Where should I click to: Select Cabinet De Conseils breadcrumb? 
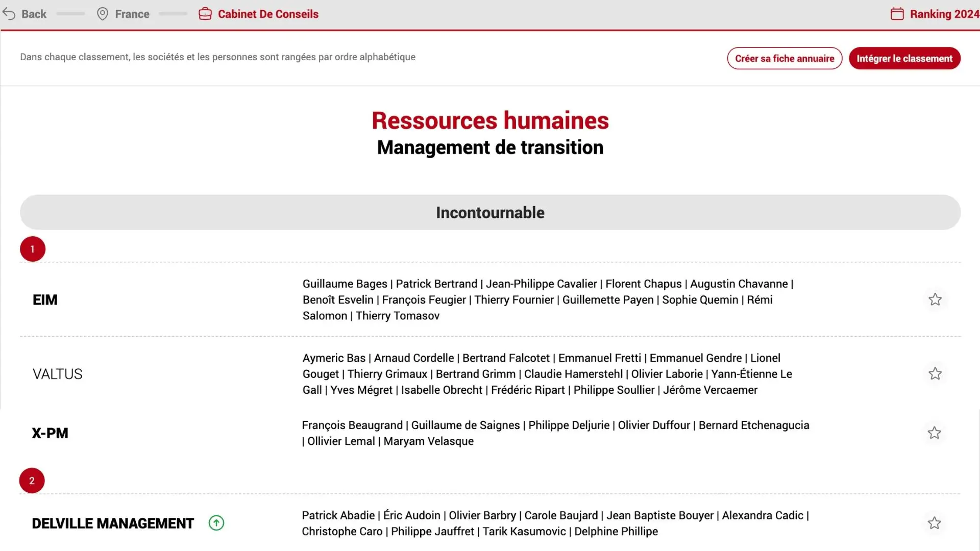[x=268, y=14]
